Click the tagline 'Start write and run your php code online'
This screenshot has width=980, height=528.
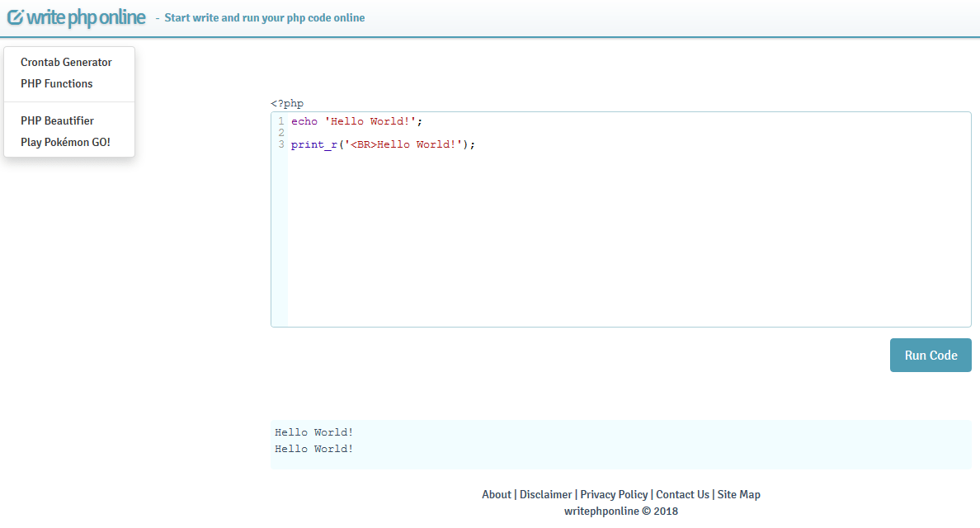pos(264,17)
